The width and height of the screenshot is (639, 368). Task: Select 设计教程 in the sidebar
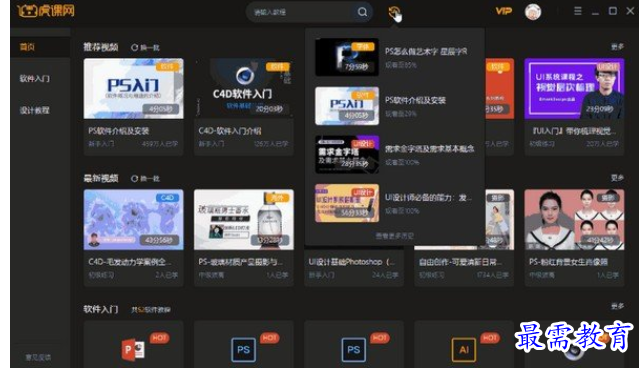(35, 110)
